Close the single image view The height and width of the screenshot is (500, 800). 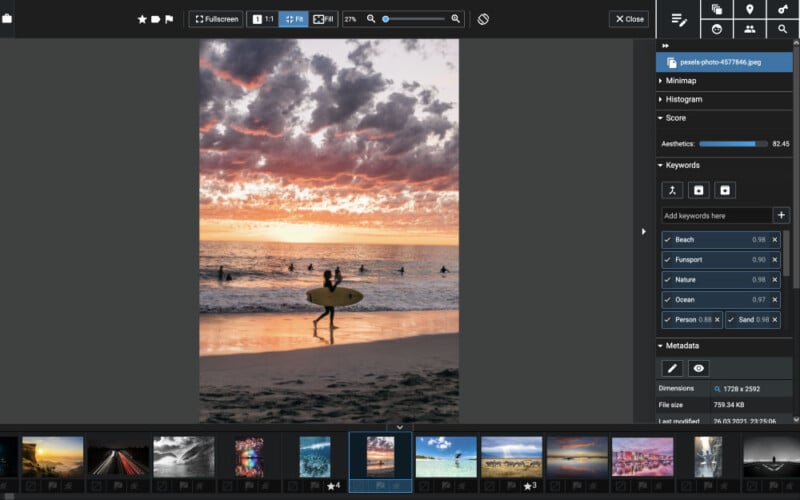629,19
